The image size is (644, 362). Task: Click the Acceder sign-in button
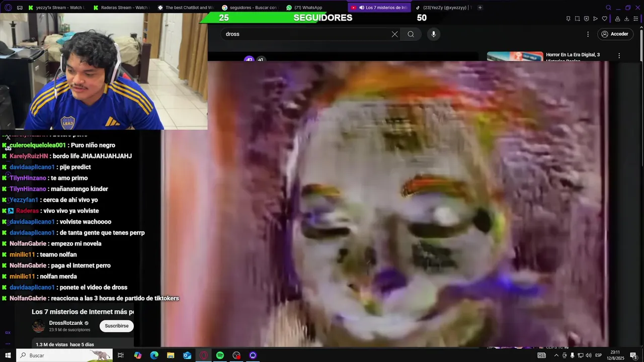614,34
